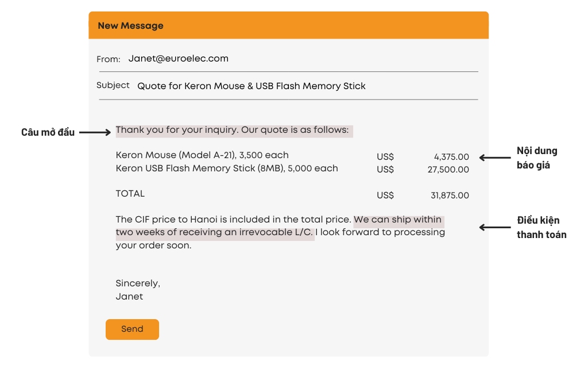Click the From field with Janet's email address
Screen dimensions: 588x368
[x=178, y=59]
